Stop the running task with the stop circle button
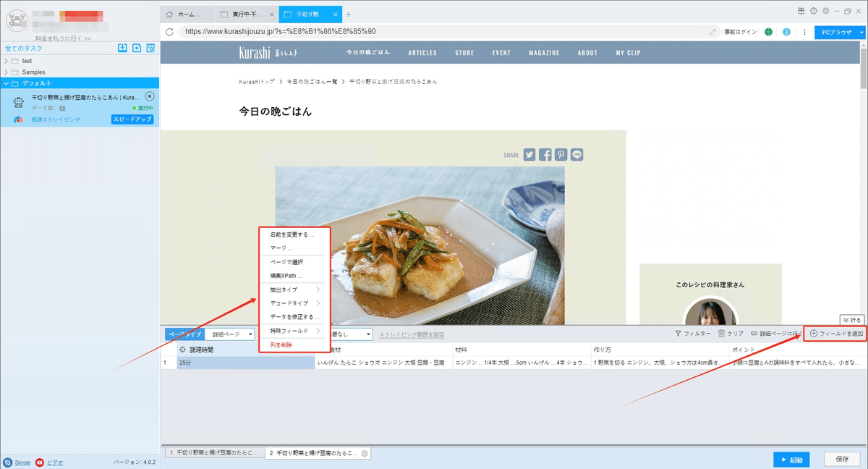The width and height of the screenshot is (868, 469). (151, 96)
